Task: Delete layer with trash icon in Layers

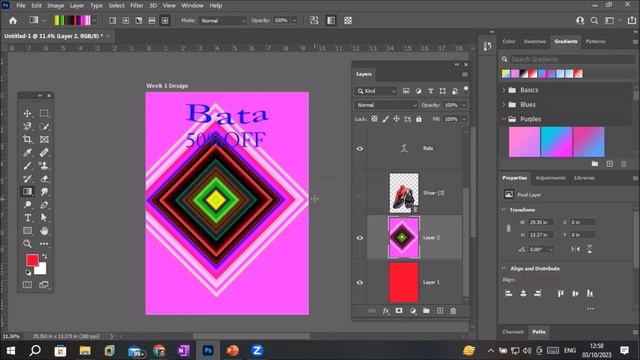Action: tap(453, 311)
